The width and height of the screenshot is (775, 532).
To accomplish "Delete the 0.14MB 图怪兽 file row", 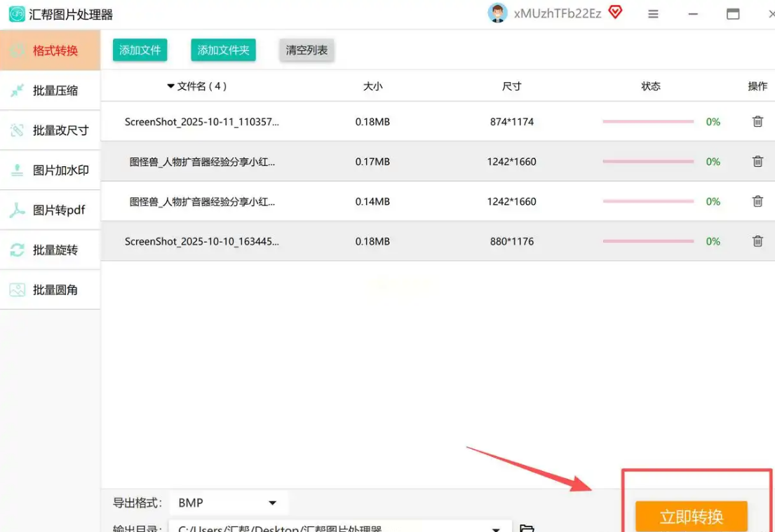I will point(757,201).
